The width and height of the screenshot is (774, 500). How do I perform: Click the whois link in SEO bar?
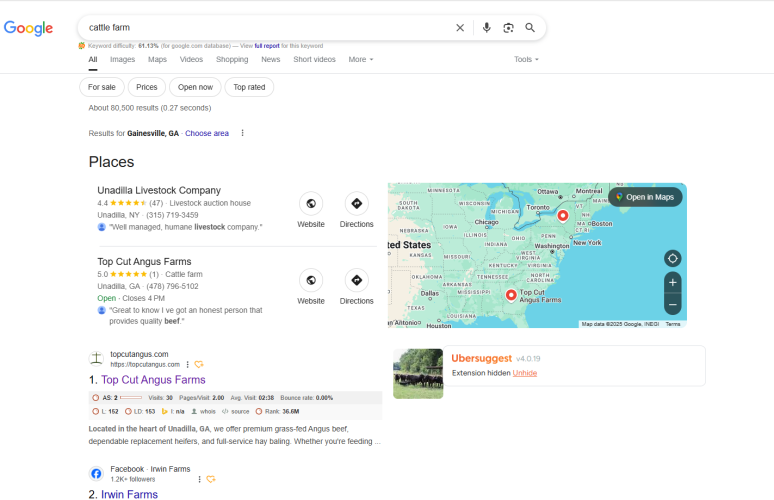click(203, 411)
